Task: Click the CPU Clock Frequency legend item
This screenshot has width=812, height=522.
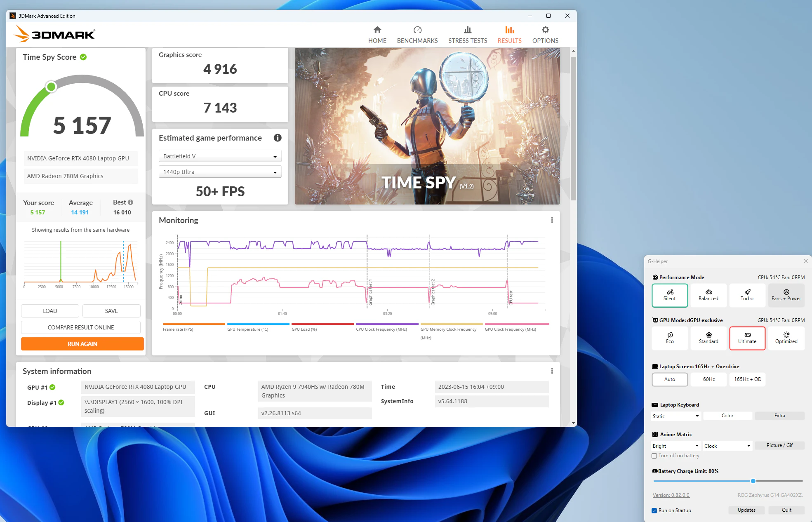Action: [387, 327]
